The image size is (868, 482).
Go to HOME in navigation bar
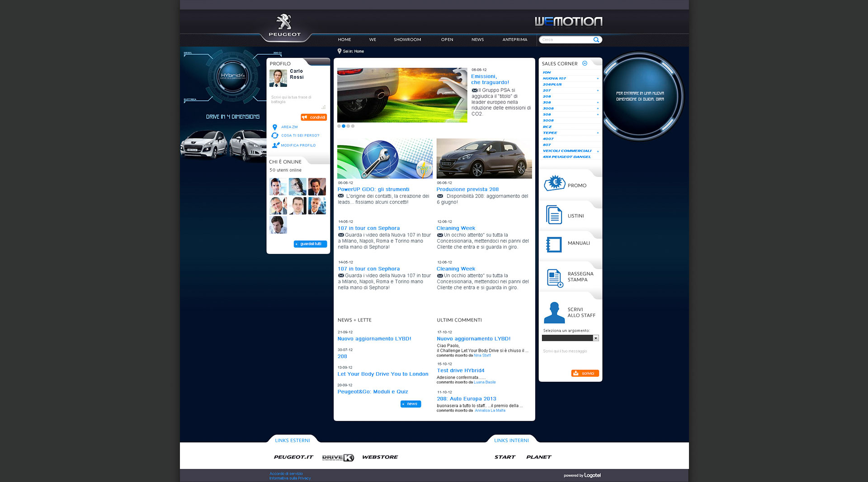[x=344, y=40]
